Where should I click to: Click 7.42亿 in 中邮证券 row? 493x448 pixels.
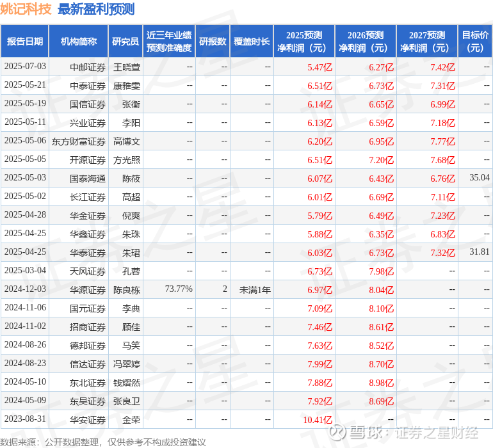[x=442, y=67]
